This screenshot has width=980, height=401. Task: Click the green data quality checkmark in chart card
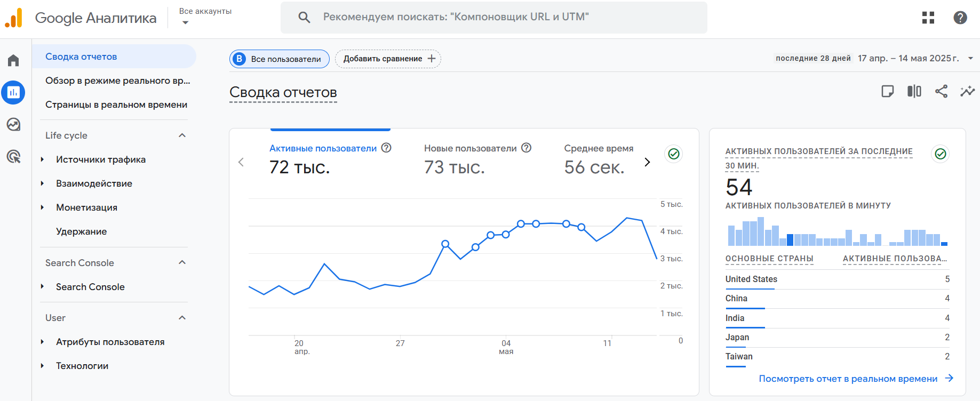[674, 154]
